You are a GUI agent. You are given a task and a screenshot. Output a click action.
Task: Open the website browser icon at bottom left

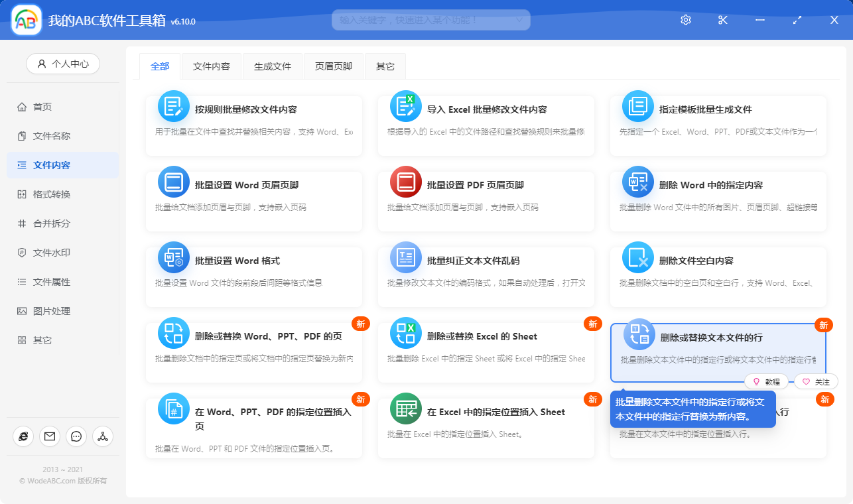click(23, 436)
